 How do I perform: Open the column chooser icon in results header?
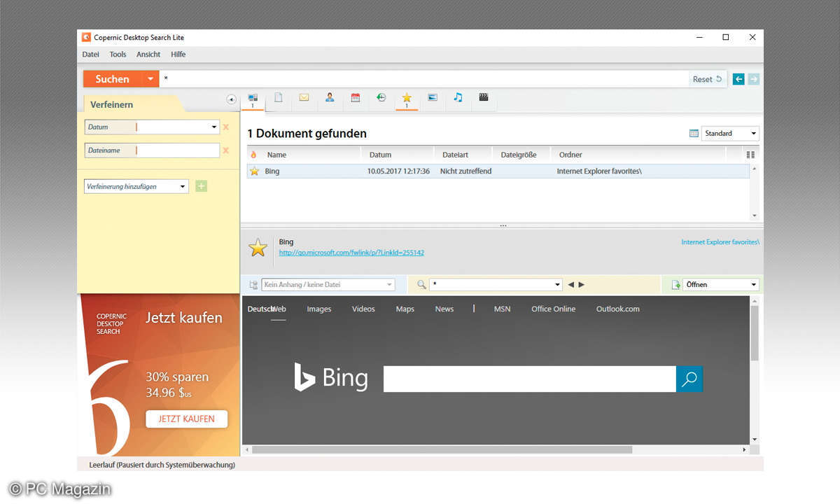tap(751, 155)
